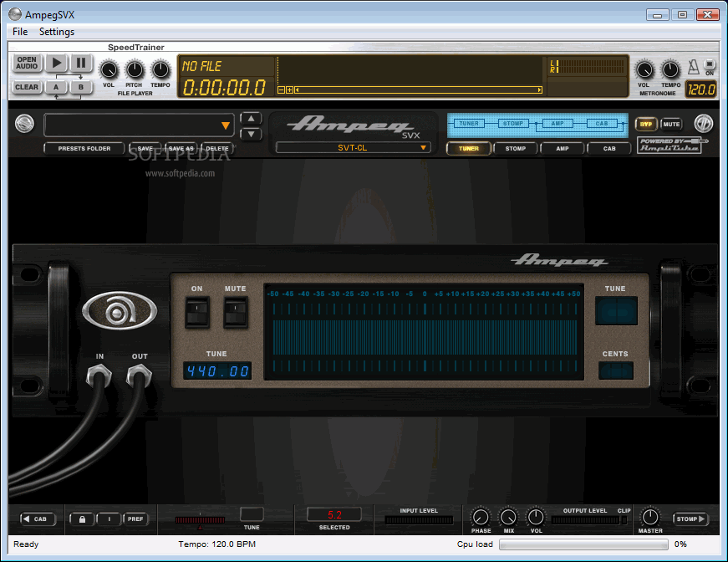Click the 440.00 tune frequency display
728x562 pixels.
pos(217,370)
